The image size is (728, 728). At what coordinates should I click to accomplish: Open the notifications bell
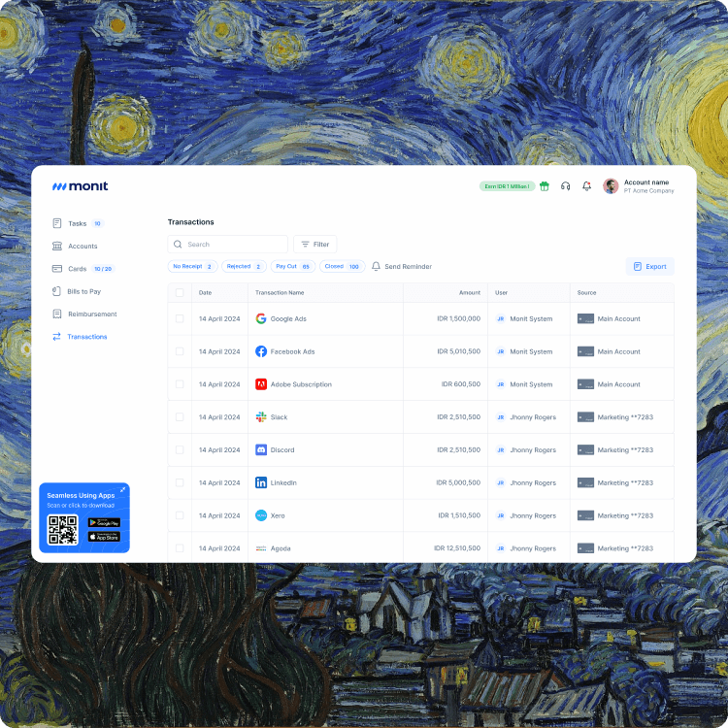(586, 186)
